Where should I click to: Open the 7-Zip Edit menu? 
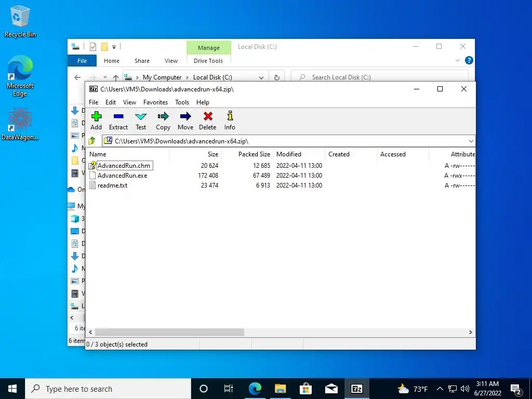click(x=111, y=102)
